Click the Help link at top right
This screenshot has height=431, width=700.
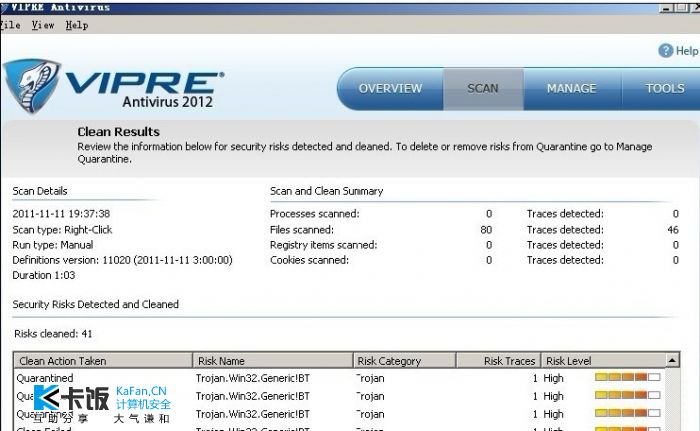coord(686,51)
